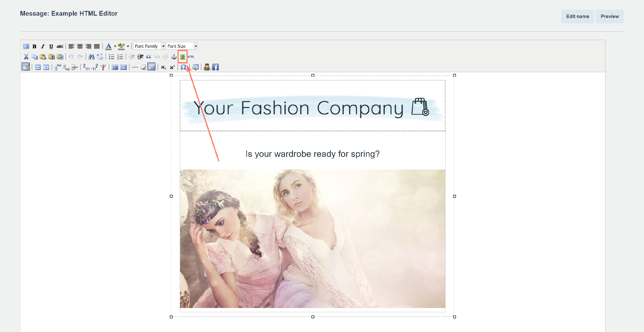Click the insert image icon
Screen dimensions: 644x332
(182, 57)
